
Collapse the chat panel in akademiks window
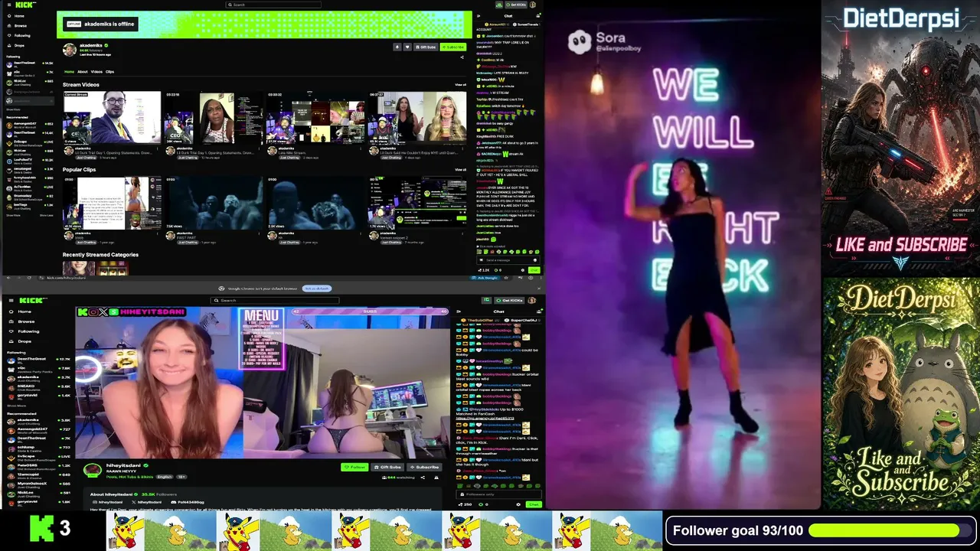(479, 15)
